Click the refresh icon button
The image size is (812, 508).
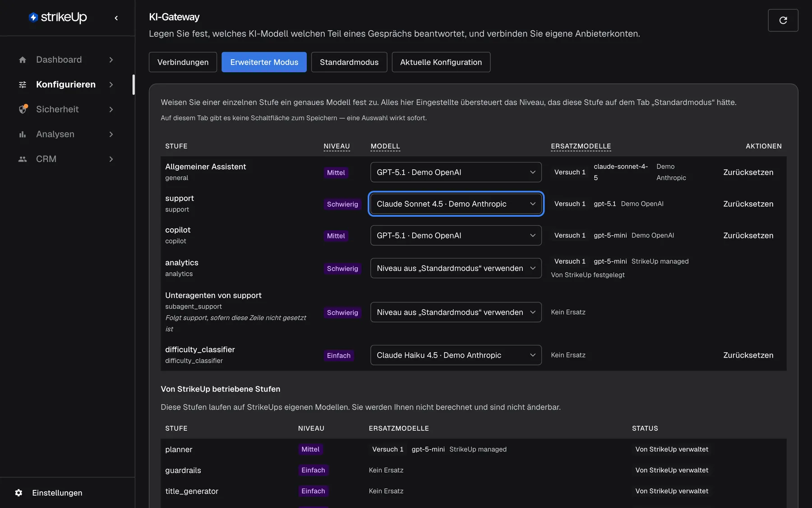(x=783, y=20)
